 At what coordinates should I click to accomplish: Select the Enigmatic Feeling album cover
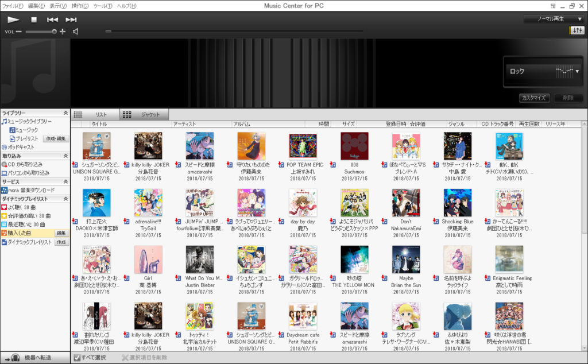pos(509,260)
